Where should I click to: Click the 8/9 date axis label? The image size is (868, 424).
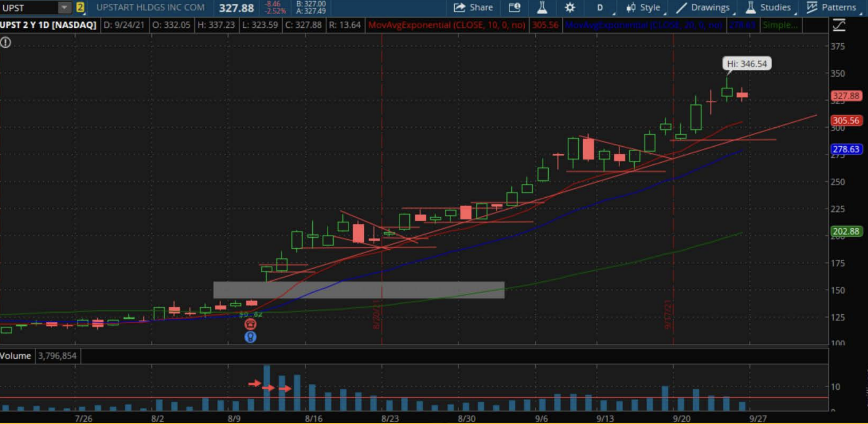(x=234, y=419)
